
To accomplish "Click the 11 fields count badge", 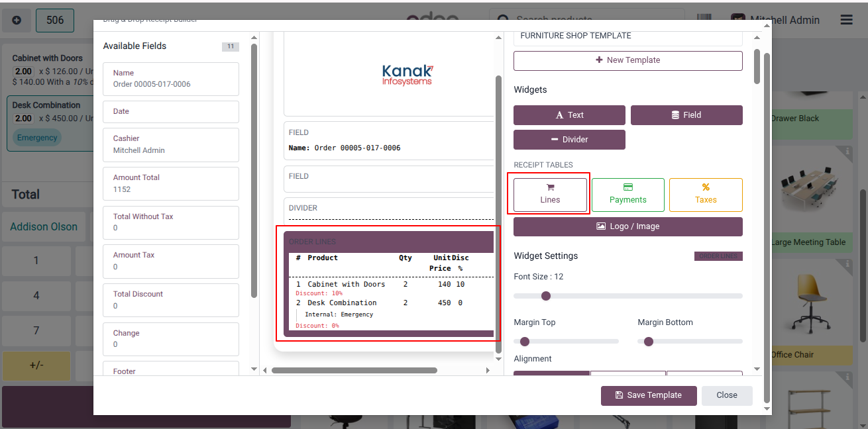I will click(231, 46).
